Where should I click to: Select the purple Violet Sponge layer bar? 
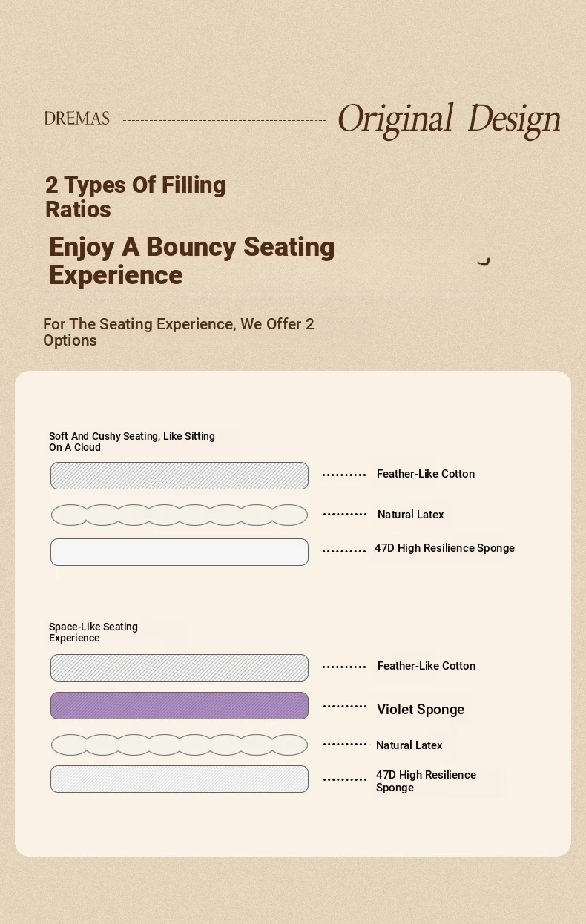click(180, 706)
